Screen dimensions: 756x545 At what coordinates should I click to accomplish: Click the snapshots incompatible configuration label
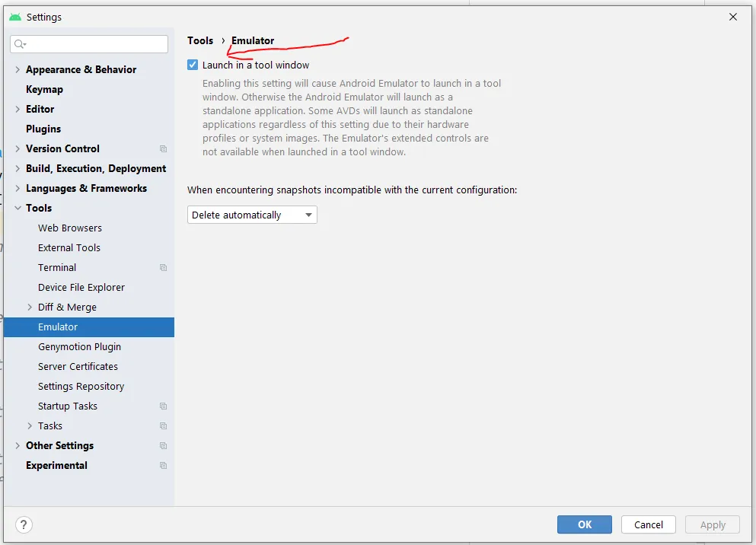pyautogui.click(x=352, y=190)
